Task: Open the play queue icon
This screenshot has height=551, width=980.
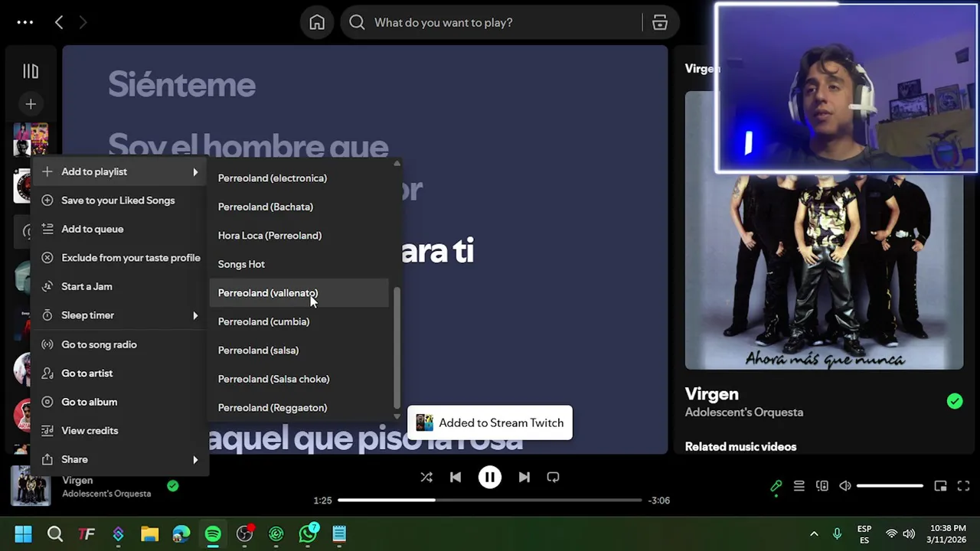Action: (x=799, y=486)
